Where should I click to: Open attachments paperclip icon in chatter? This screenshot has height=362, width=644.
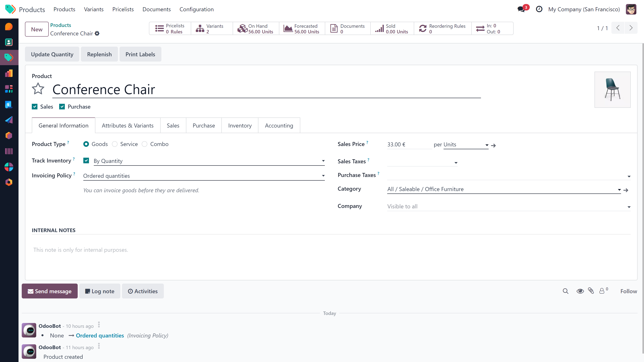591,291
